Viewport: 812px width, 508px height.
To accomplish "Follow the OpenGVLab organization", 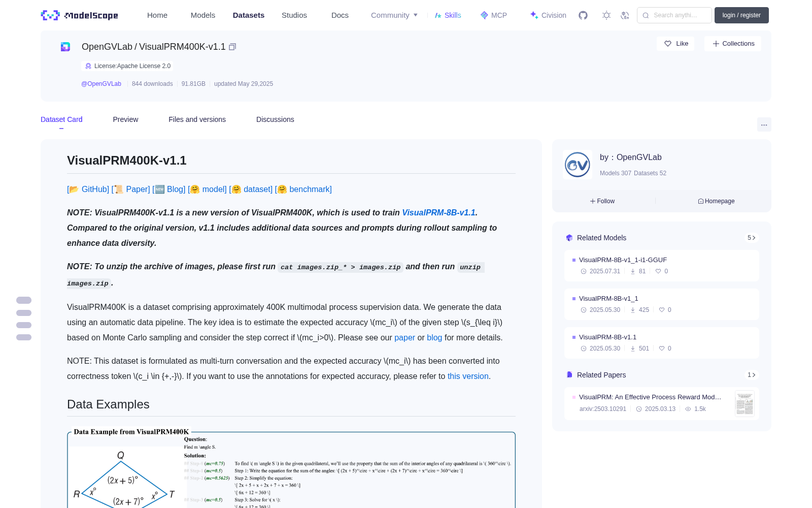I will pos(602,201).
